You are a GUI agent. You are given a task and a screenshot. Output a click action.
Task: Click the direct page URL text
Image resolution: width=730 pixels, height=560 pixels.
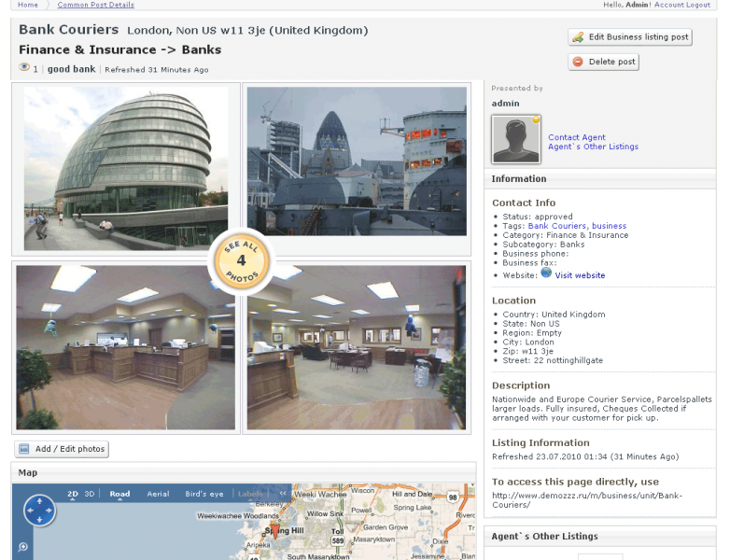pyautogui.click(x=587, y=500)
